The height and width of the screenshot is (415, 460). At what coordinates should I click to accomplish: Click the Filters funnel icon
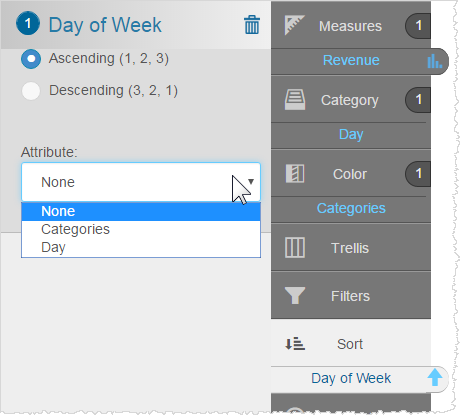(x=295, y=295)
